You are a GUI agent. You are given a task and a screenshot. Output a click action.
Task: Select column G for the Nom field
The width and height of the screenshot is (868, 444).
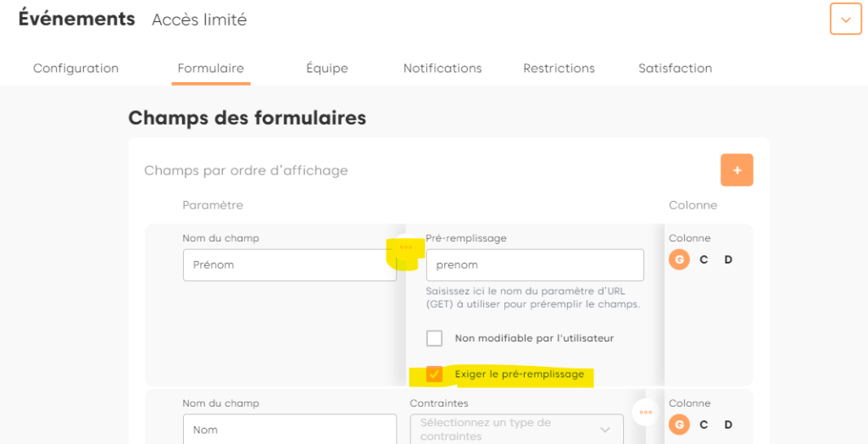(679, 425)
